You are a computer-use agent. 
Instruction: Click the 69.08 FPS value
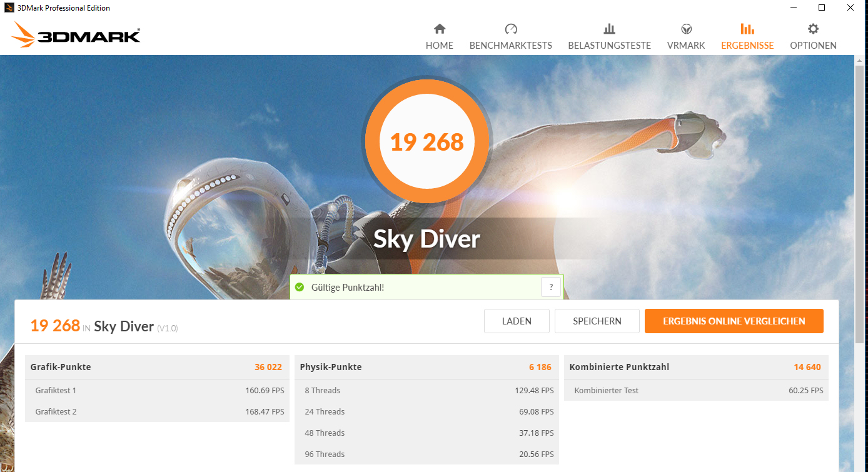[x=537, y=412]
